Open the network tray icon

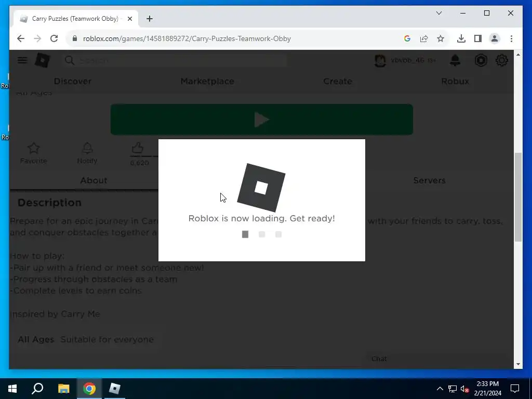(453, 389)
